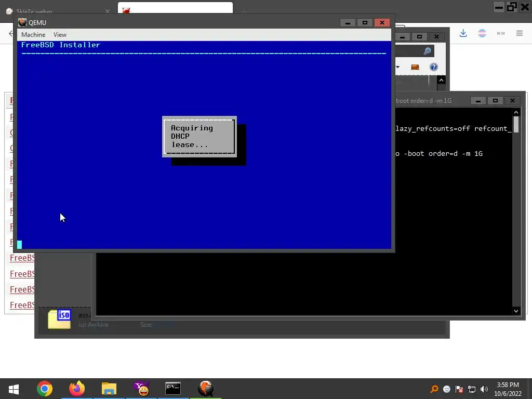Close the first browser tab
Image resolution: width=532 pixels, height=399 pixels.
click(x=107, y=11)
